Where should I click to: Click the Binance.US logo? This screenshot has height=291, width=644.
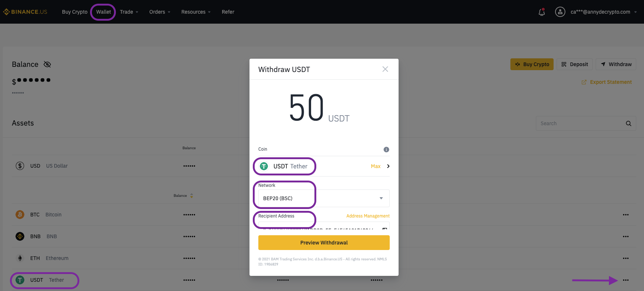point(25,12)
